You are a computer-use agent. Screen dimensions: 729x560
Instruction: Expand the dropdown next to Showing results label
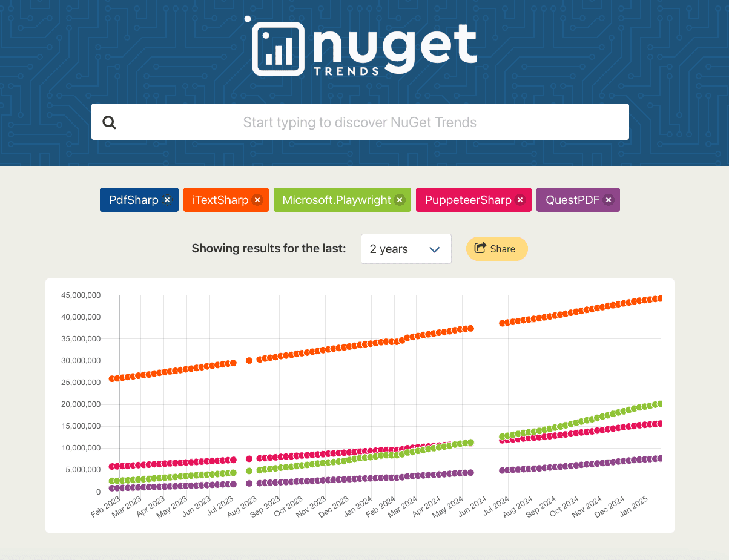(406, 248)
